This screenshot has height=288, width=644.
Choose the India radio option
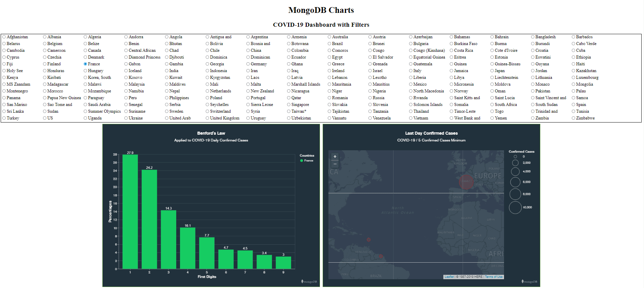pos(167,71)
